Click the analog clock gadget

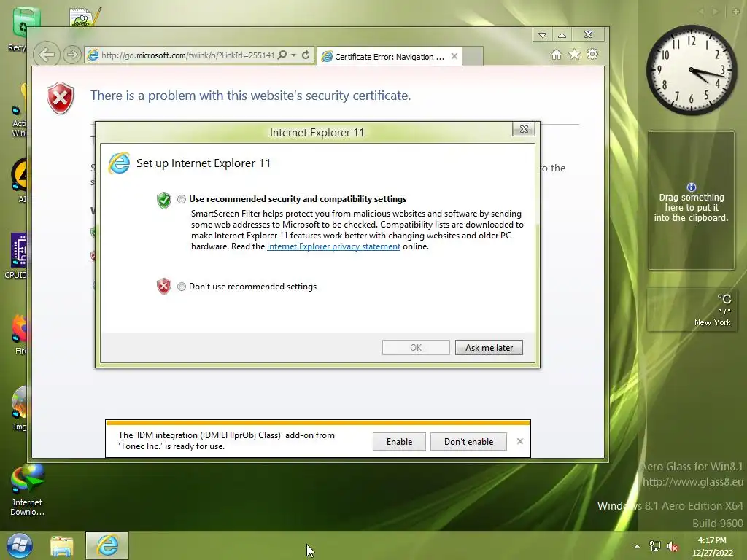pos(692,71)
